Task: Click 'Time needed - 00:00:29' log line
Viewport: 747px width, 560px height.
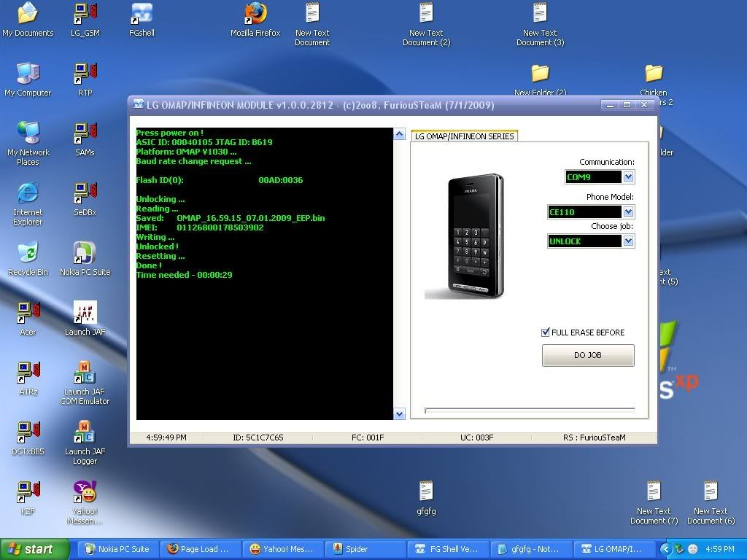Action: [x=185, y=275]
